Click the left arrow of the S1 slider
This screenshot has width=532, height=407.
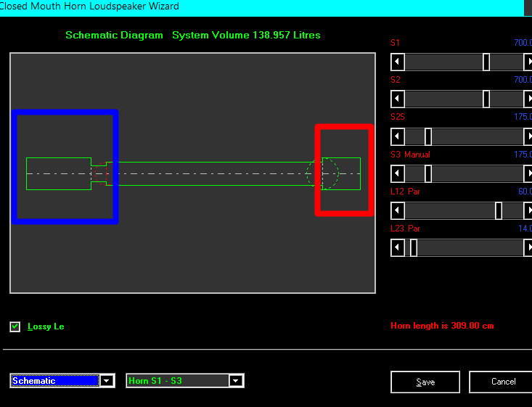(x=398, y=62)
